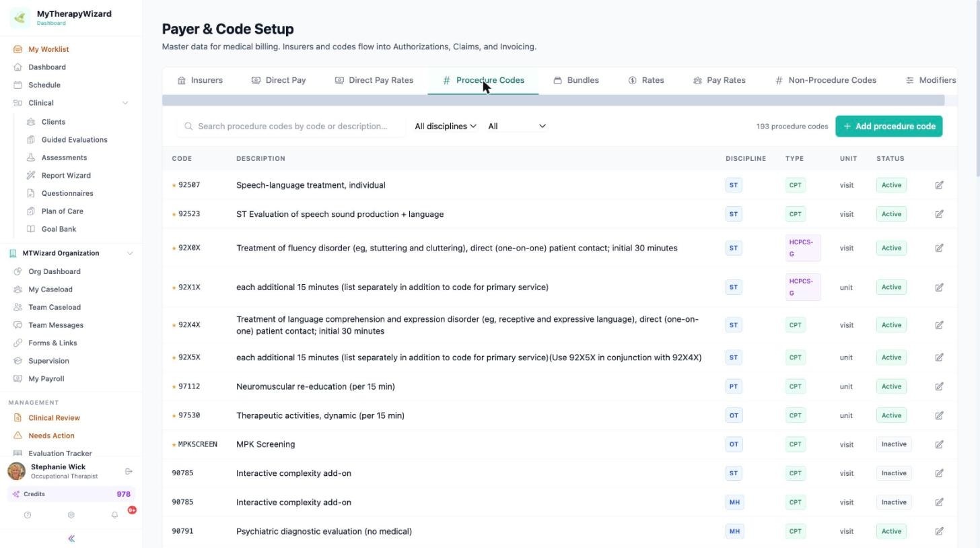Image resolution: width=980 pixels, height=548 pixels.
Task: Go to Schedule in the sidebar
Action: (x=44, y=85)
